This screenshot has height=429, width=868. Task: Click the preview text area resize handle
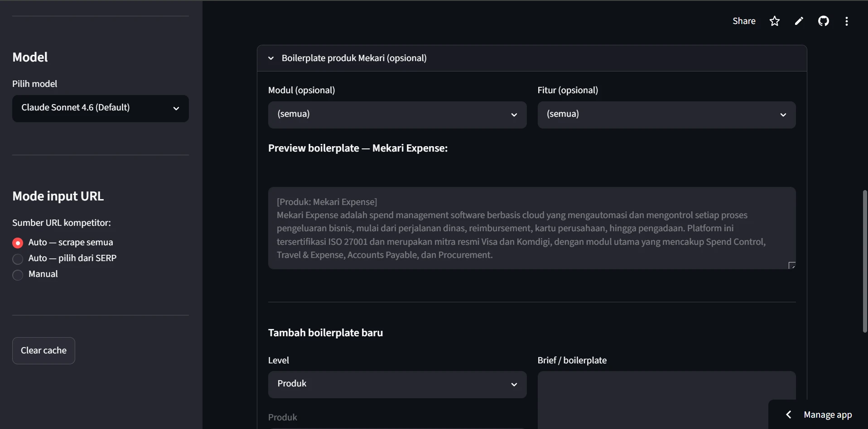[x=792, y=265]
